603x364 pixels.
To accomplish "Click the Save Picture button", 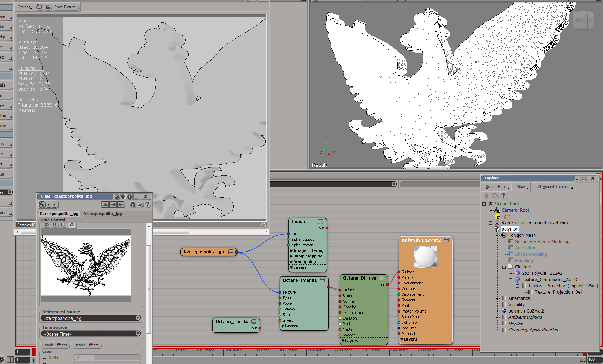I will 66,7.
